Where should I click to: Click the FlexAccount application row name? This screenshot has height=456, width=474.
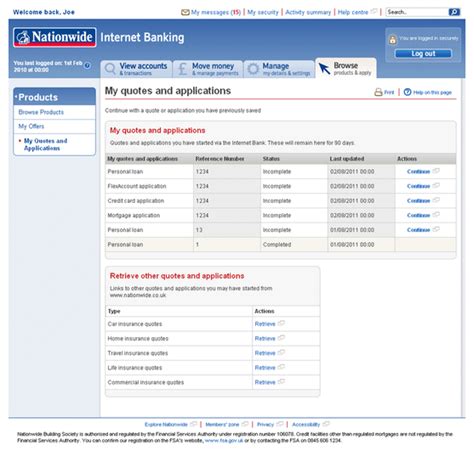click(137, 186)
